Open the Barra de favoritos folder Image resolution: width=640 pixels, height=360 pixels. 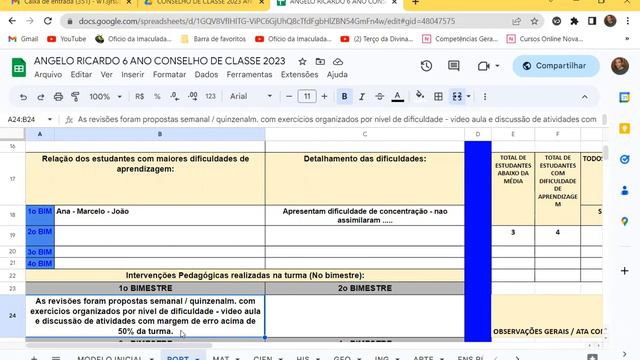213,39
